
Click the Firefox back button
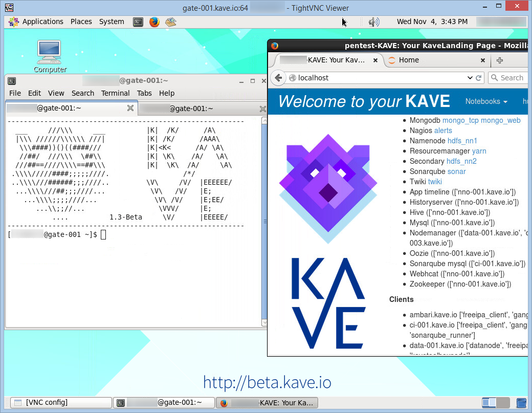click(278, 78)
